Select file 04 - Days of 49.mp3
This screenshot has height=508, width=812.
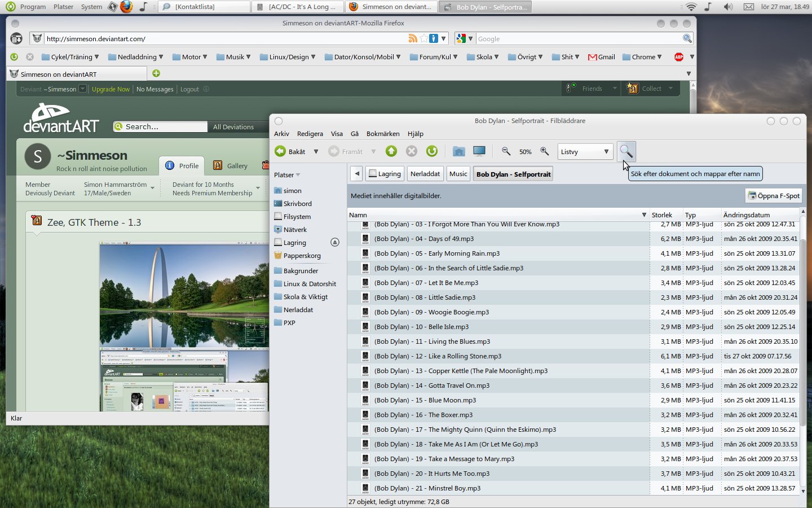click(573, 239)
